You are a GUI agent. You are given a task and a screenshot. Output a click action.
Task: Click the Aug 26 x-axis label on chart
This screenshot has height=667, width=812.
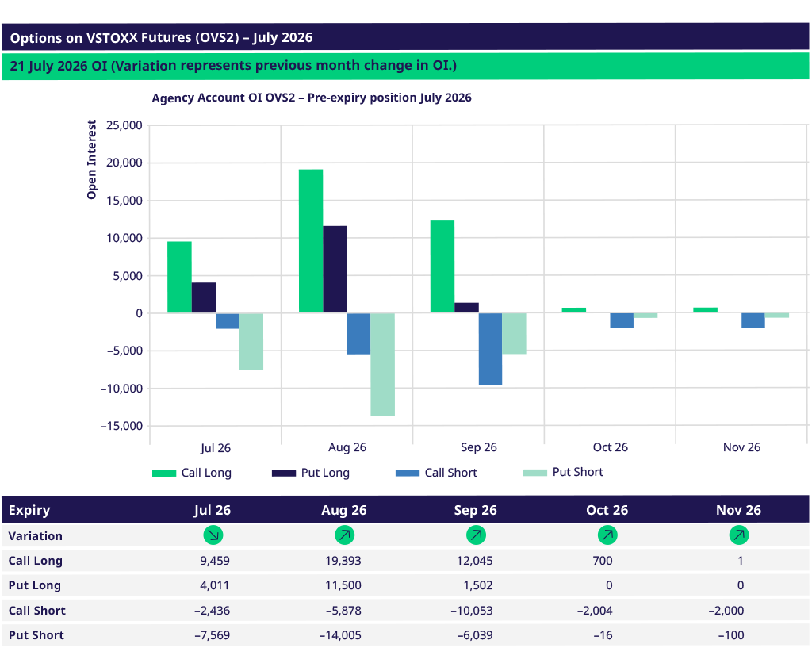(347, 447)
